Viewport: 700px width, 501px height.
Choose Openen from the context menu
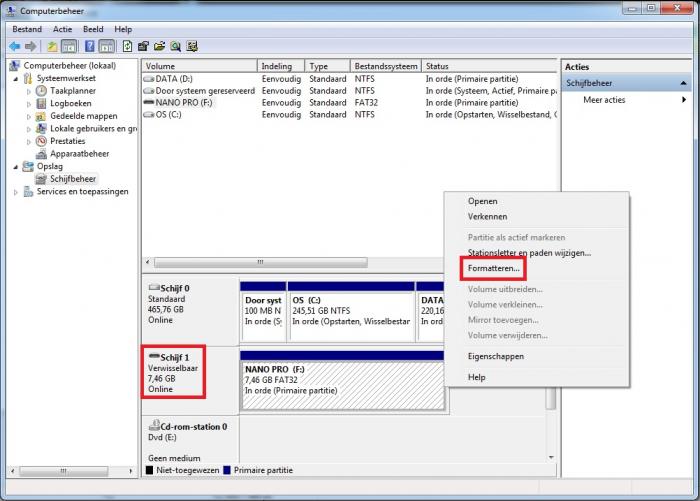[483, 201]
